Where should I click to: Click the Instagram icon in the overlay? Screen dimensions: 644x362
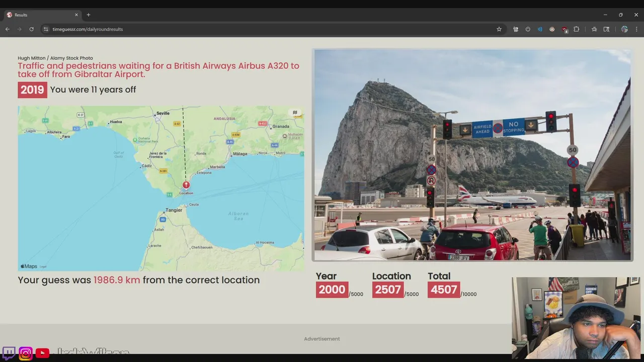tap(26, 353)
